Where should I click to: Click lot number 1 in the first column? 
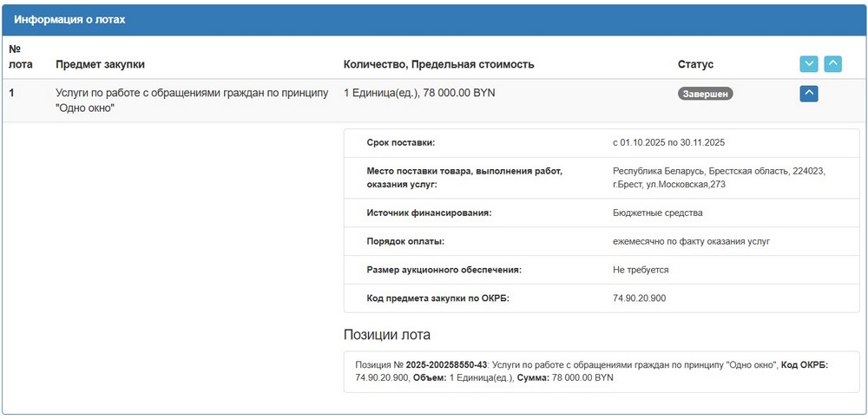(x=12, y=93)
